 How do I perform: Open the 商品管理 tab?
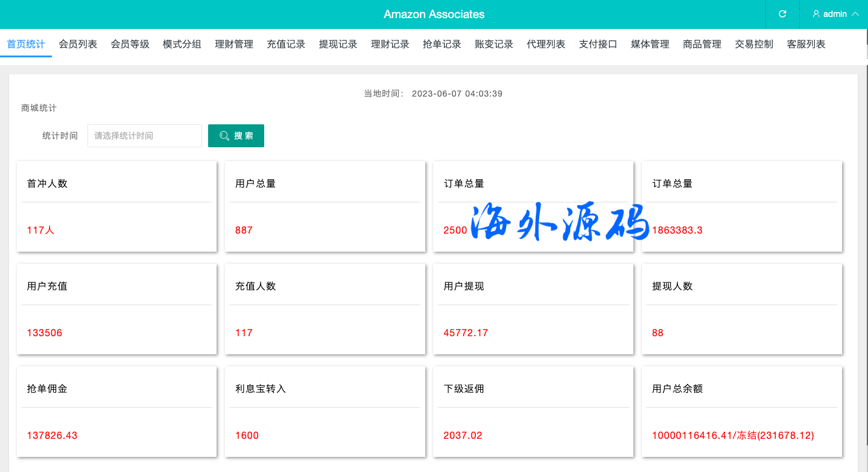coord(702,44)
